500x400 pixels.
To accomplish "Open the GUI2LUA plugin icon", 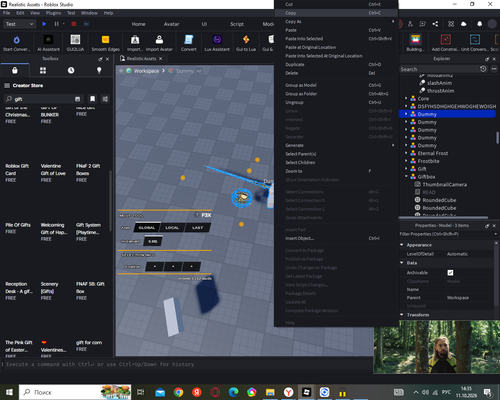I will pos(75,40).
